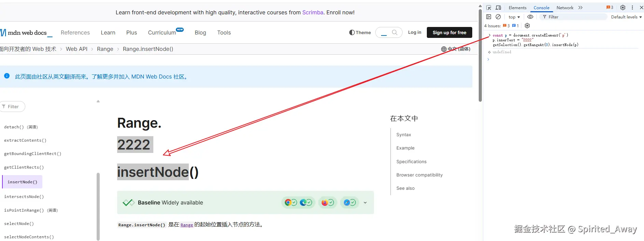Open the Default levels dropdown
The image size is (644, 241).
tap(626, 17)
